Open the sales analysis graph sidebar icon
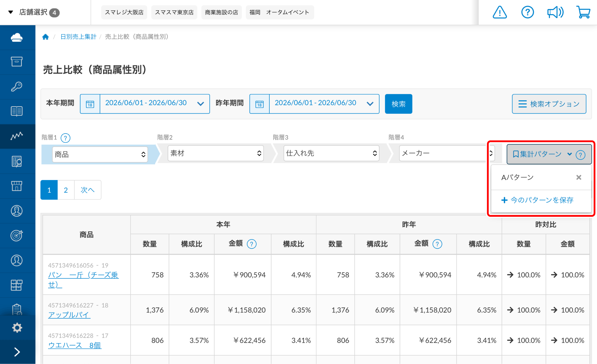The image size is (597, 364). 17,136
